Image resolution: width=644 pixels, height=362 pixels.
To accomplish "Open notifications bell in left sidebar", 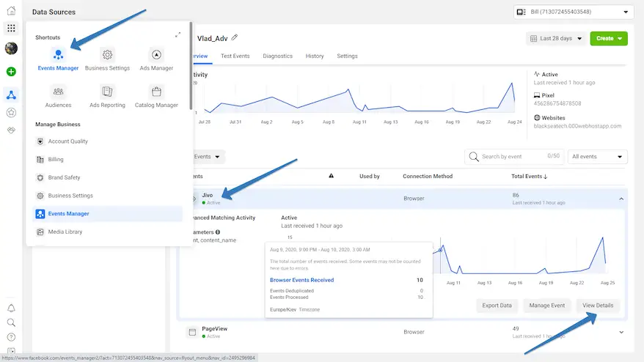I will point(11,309).
